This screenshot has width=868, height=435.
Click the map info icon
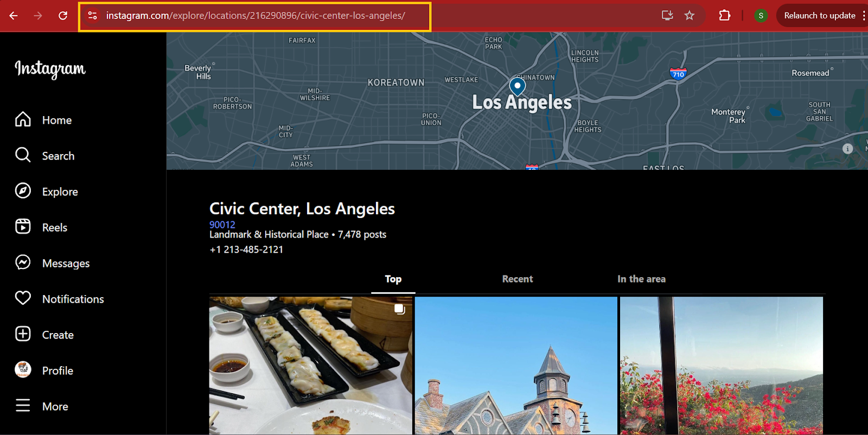coord(848,149)
